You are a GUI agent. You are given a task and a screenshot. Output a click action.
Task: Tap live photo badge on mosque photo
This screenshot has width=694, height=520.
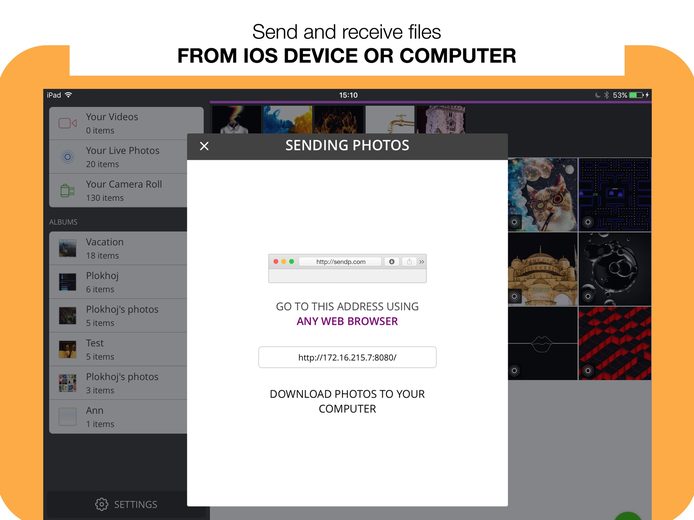click(x=515, y=297)
